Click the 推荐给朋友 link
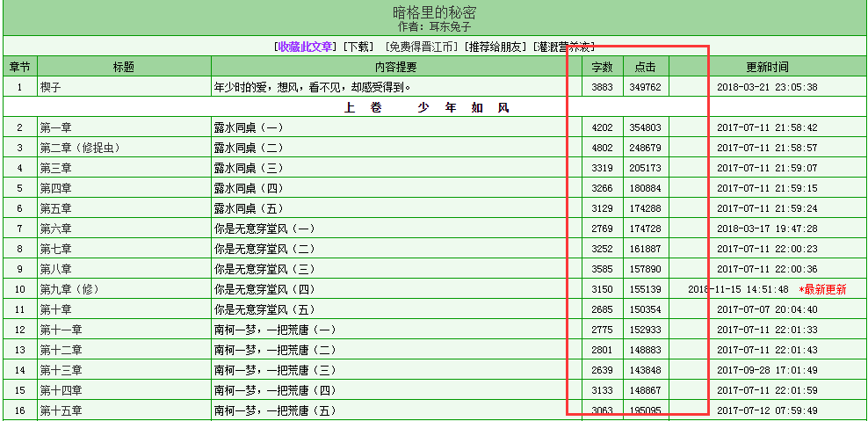Image resolution: width=868 pixels, height=421 pixels. [x=495, y=47]
